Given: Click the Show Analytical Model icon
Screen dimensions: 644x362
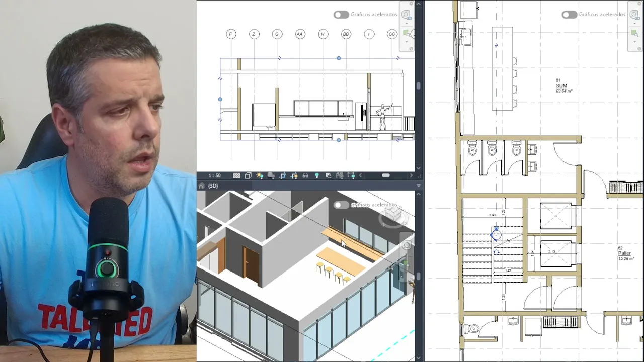Looking at the screenshot, I should pos(340,175).
